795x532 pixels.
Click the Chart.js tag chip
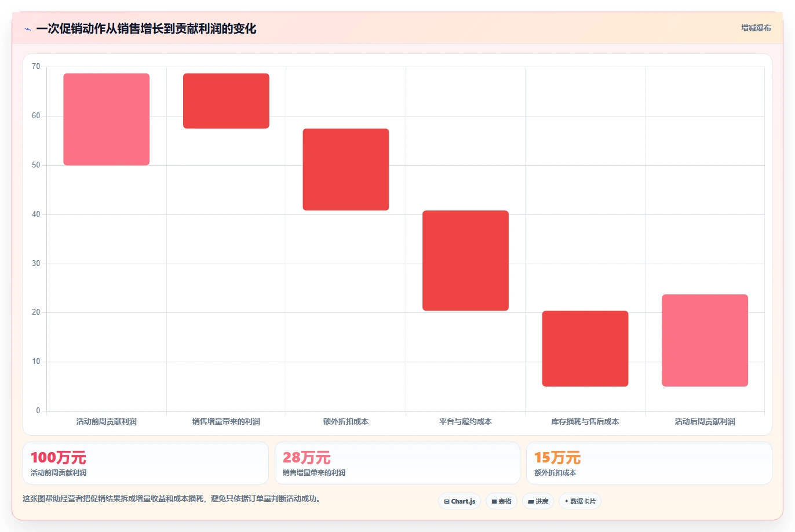(x=460, y=501)
